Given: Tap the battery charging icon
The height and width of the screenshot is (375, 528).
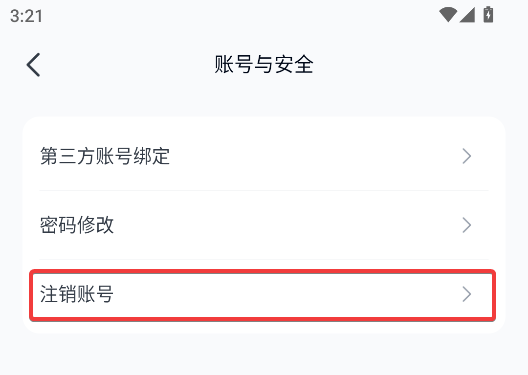Looking at the screenshot, I should [488, 15].
